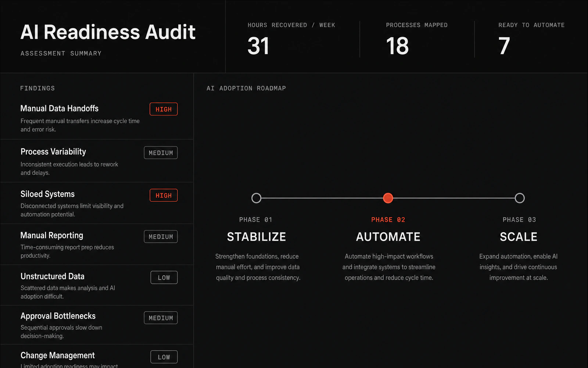Viewport: 588px width, 368px height.
Task: Click the HIGH badge for Siloed Systems
Action: pos(164,195)
